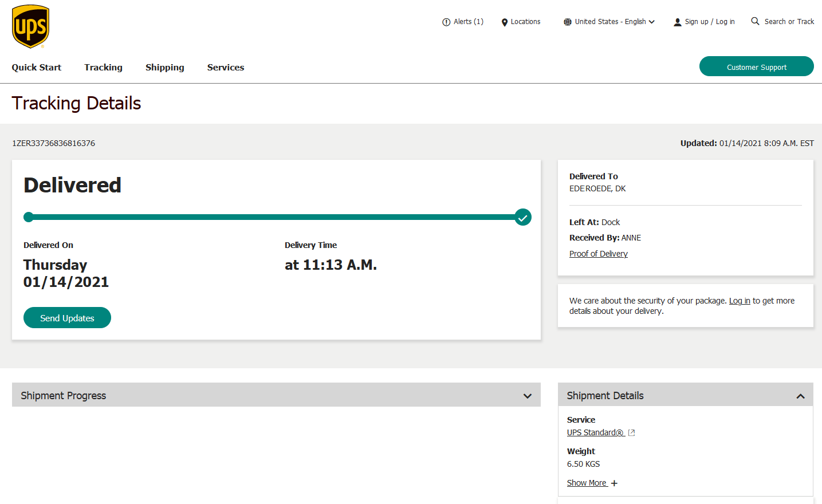The height and width of the screenshot is (504, 822).
Task: Click the UPS shield logo
Action: [30, 26]
